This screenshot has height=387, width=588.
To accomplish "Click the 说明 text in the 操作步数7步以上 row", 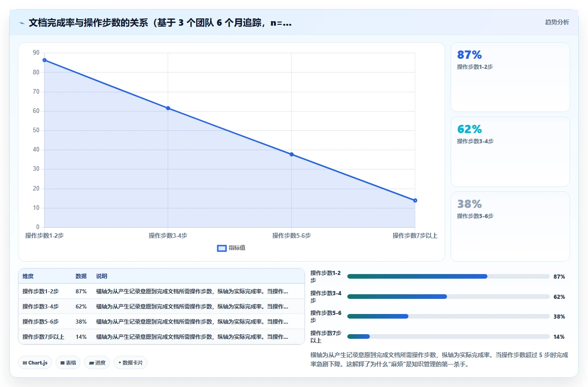I will 192,337.
